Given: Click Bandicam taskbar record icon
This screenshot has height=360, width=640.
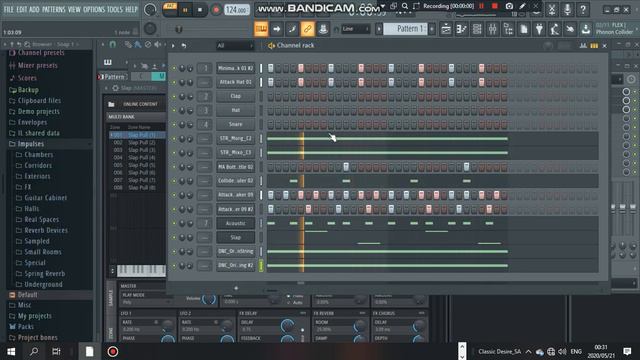Looking at the screenshot, I should coord(113,351).
